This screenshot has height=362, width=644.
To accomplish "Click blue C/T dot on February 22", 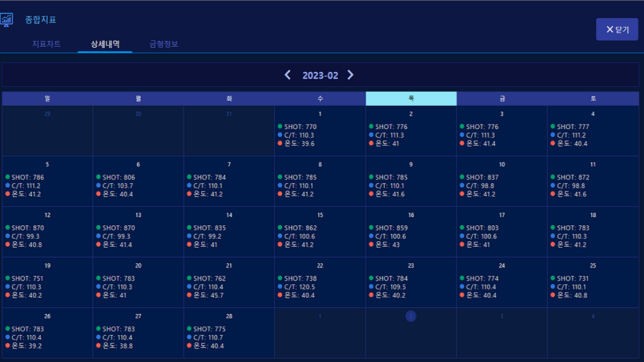I will coord(280,287).
